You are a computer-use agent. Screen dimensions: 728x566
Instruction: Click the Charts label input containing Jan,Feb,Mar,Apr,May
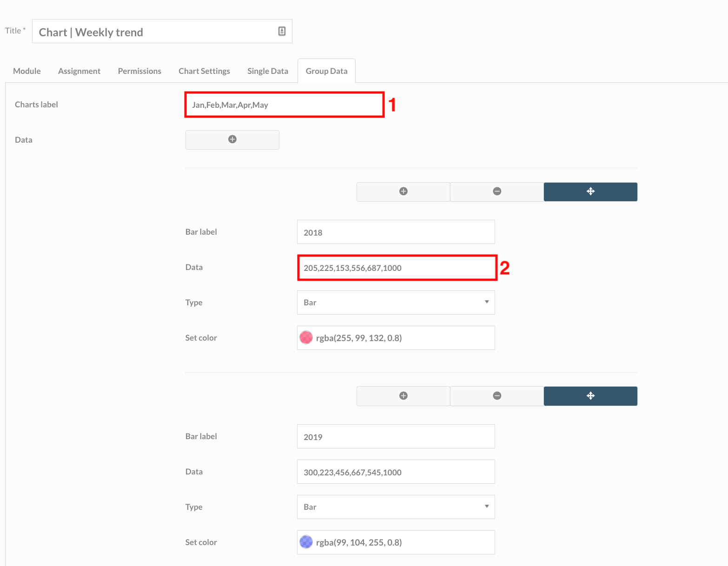coord(284,105)
